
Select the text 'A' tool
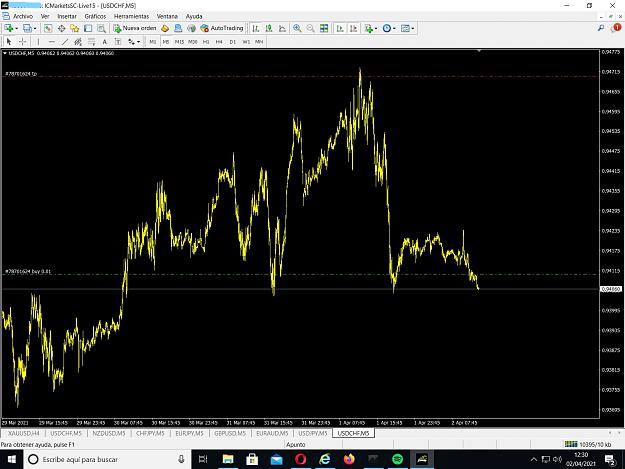pyautogui.click(x=104, y=41)
